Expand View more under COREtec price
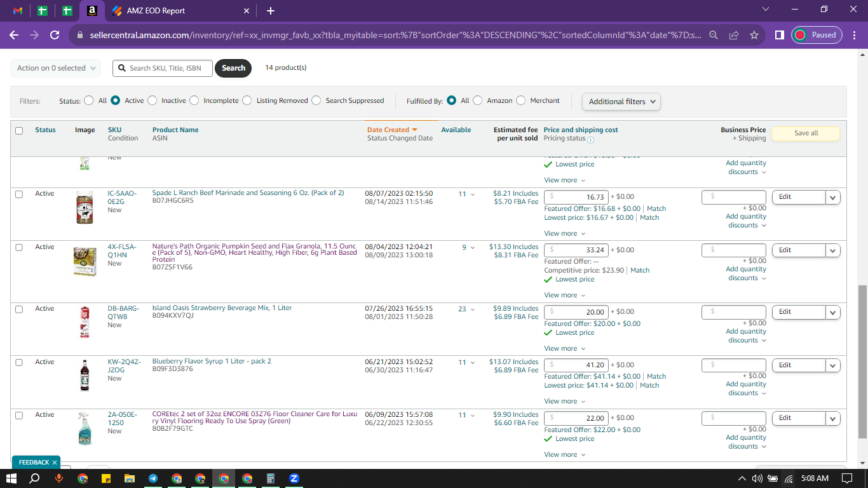The width and height of the screenshot is (868, 488). tap(564, 455)
